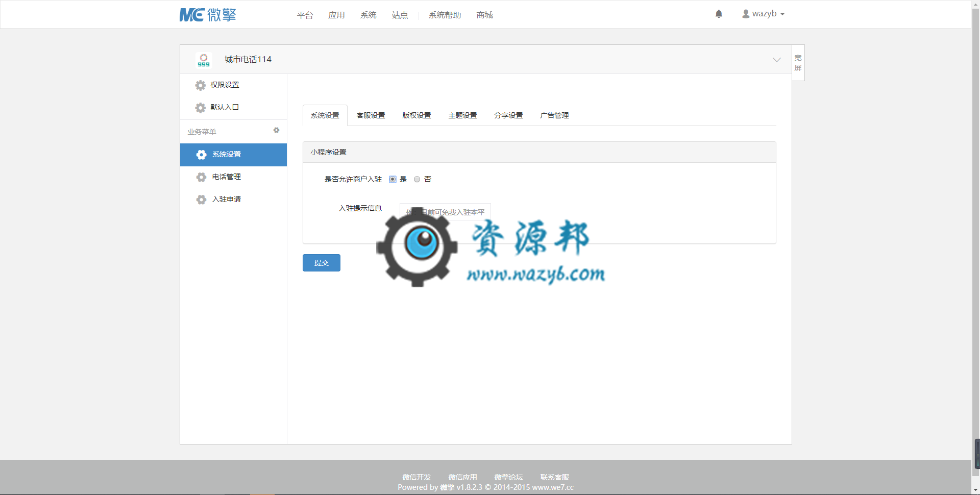Click the 城市电话114 app icon

point(204,60)
